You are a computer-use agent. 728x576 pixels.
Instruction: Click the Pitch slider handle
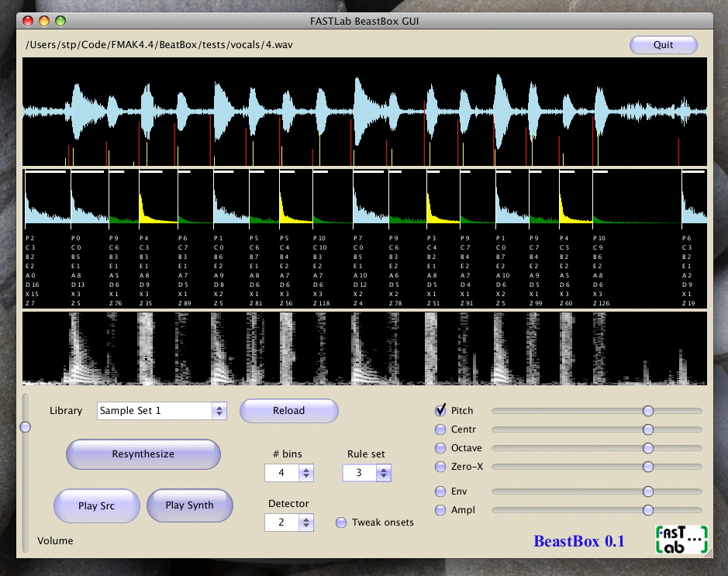tap(648, 411)
